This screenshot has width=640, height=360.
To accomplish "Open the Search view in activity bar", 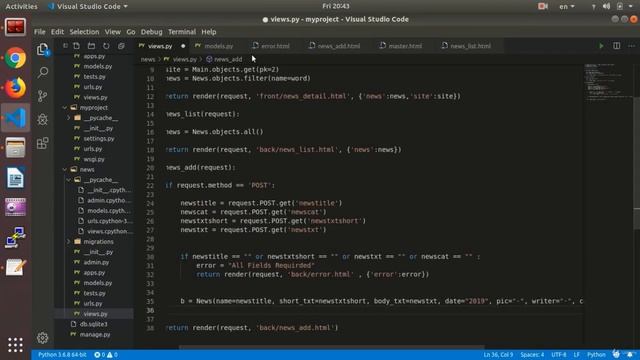I will (42, 73).
